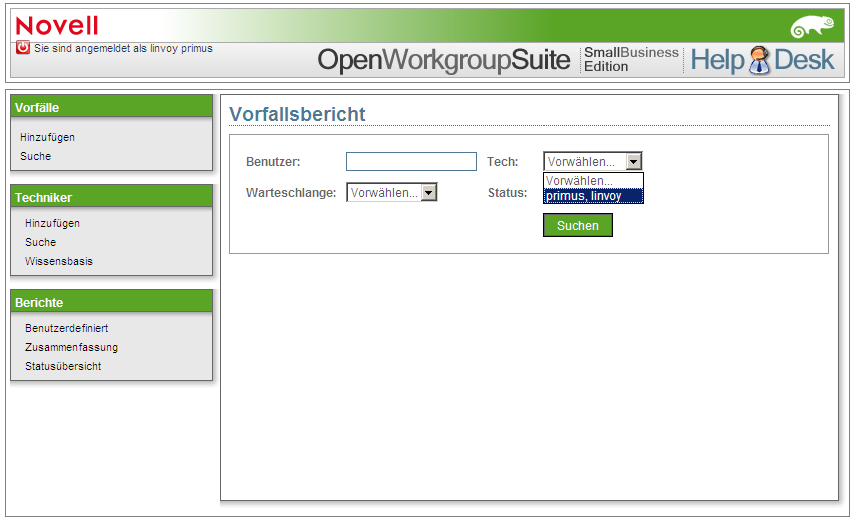Click the Vorfälle section header

111,107
